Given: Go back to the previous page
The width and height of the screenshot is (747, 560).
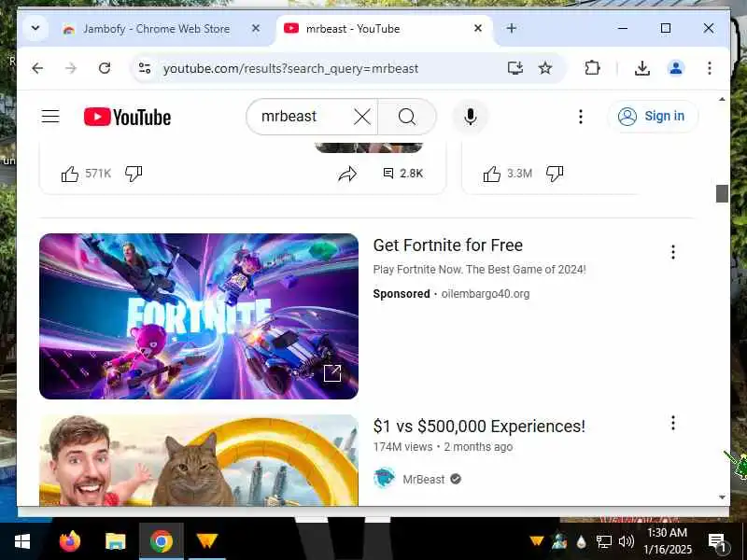Looking at the screenshot, I should (x=37, y=68).
